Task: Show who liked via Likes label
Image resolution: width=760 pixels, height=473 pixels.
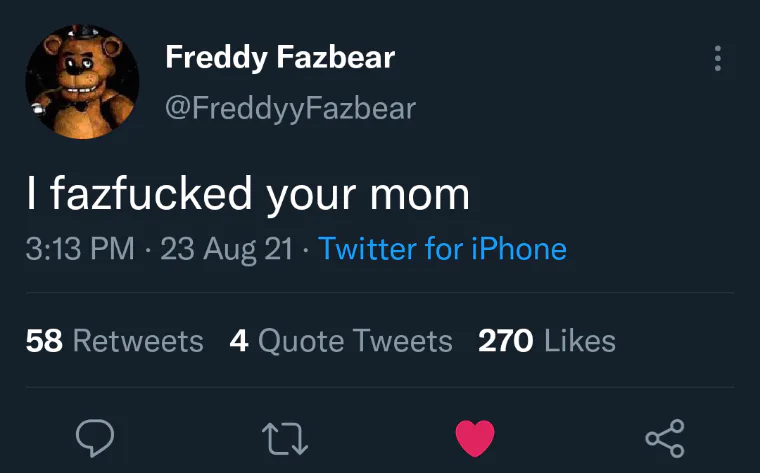Action: tap(580, 341)
